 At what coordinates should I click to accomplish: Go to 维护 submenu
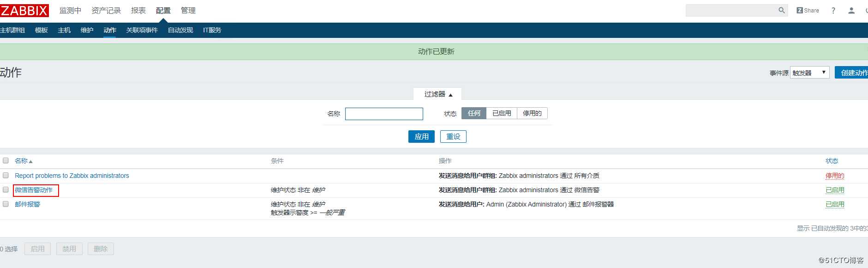[x=87, y=30]
